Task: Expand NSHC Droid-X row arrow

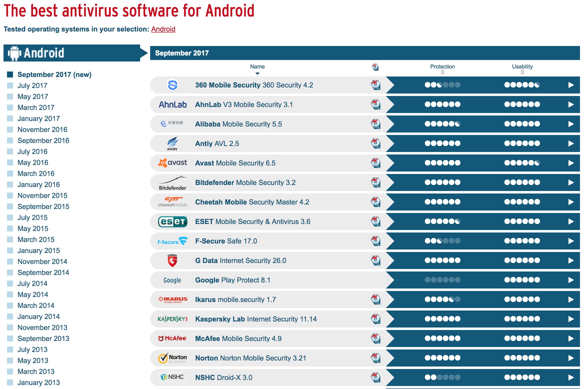Action: (x=571, y=377)
